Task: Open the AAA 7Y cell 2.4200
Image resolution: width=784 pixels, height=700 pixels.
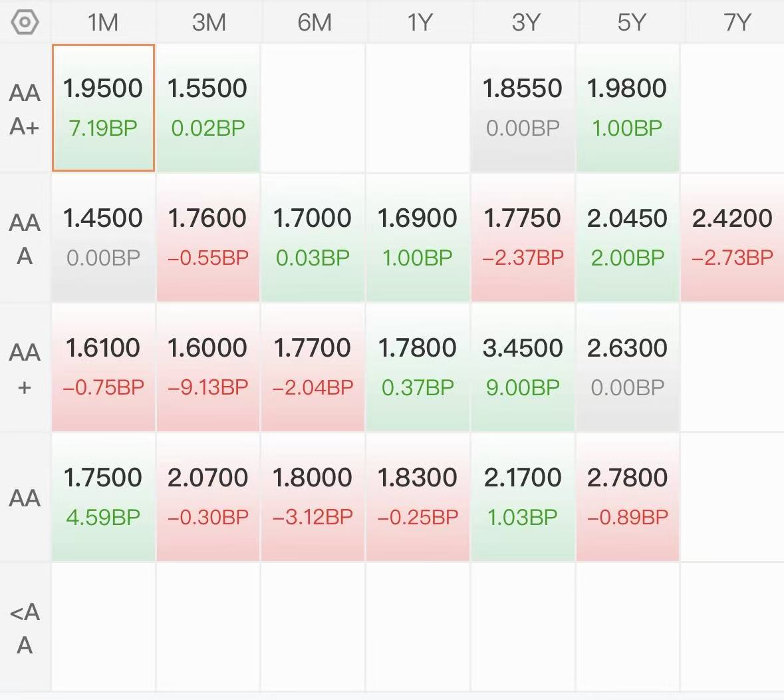Action: point(733,238)
